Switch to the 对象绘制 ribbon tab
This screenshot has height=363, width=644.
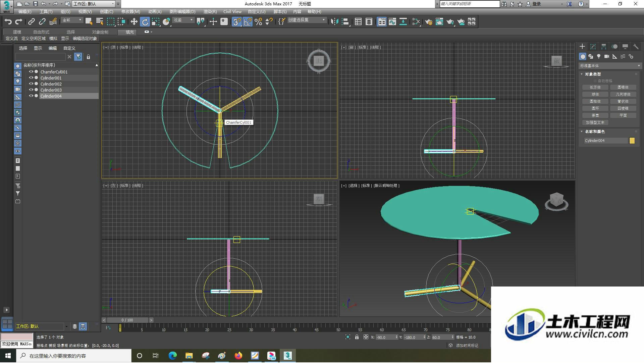100,32
